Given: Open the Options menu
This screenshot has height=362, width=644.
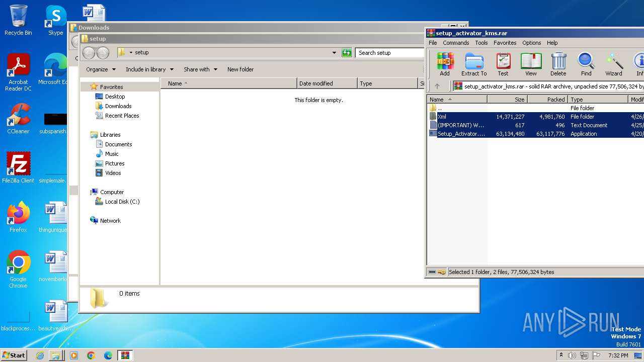Looking at the screenshot, I should coord(531,43).
